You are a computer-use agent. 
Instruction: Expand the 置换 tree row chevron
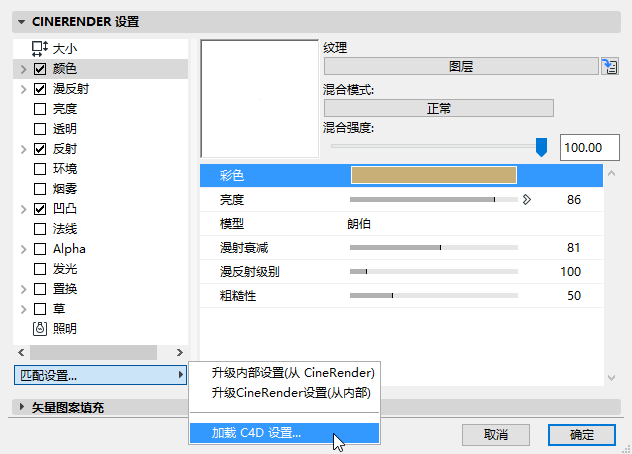click(23, 289)
